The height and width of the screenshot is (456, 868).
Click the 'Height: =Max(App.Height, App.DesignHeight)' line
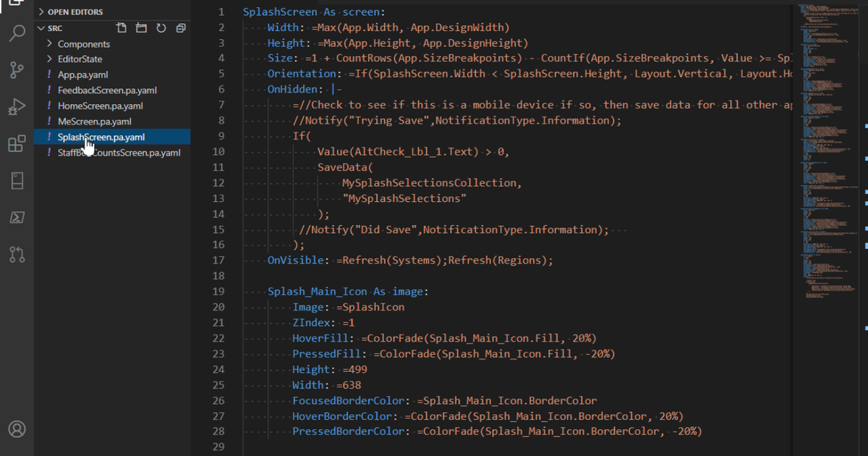pyautogui.click(x=398, y=43)
